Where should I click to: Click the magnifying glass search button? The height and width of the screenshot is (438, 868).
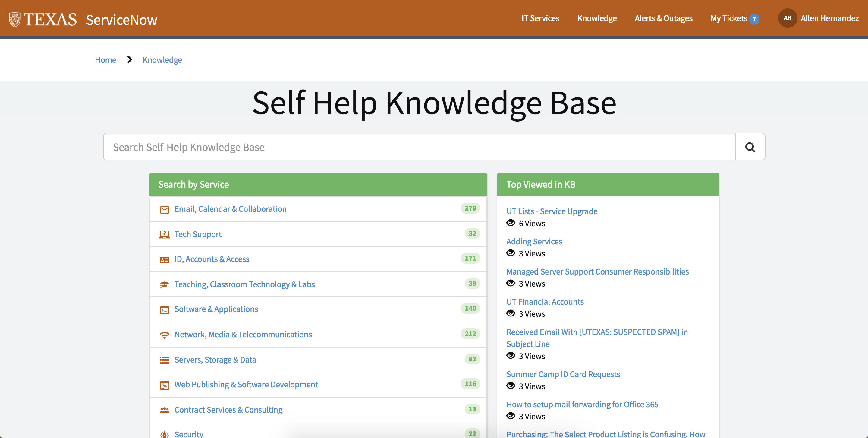750,147
